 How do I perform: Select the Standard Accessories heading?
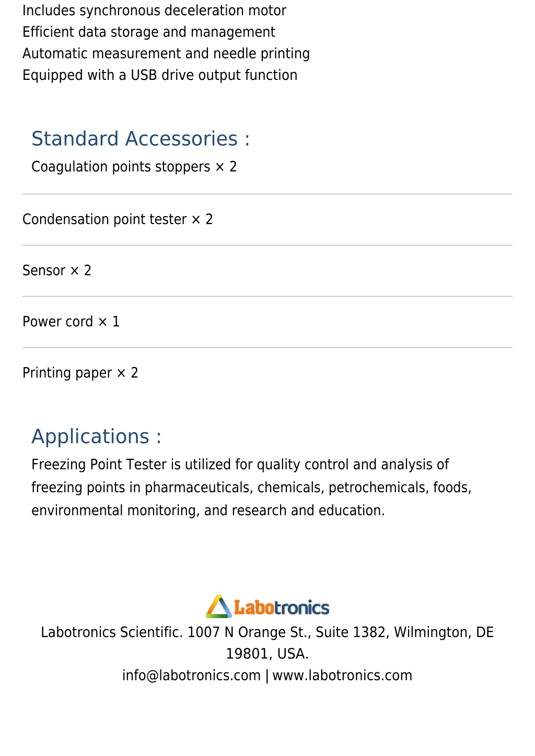point(141,139)
